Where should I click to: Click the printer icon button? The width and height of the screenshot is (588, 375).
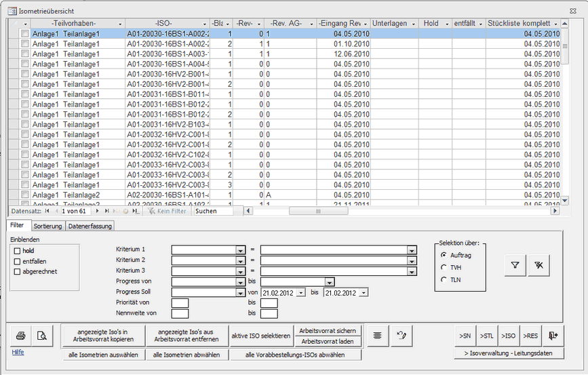tap(21, 335)
